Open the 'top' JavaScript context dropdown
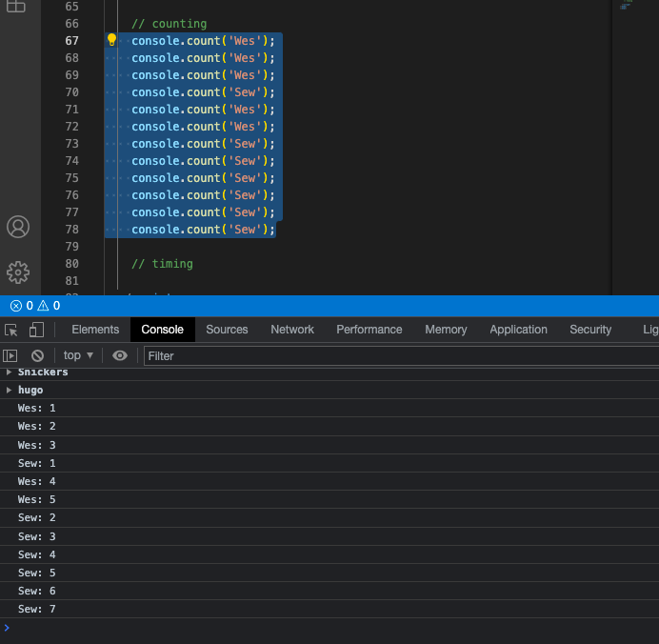 (78, 355)
